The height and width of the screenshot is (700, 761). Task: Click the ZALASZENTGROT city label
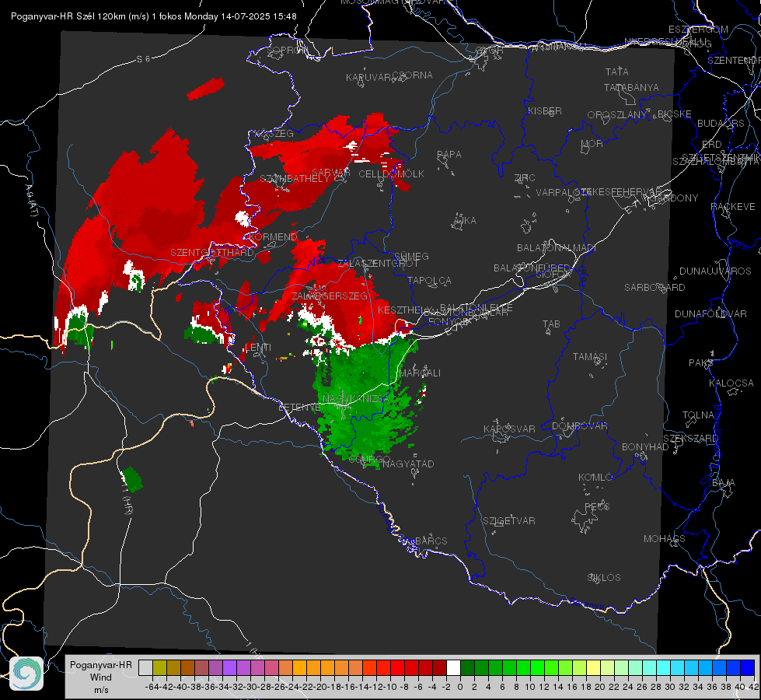point(378,264)
